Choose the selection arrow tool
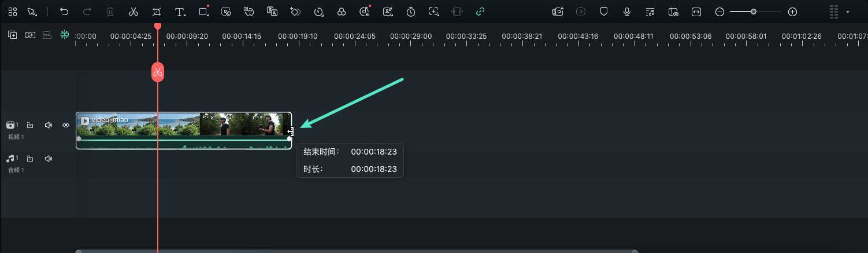868x253 pixels. tap(32, 12)
